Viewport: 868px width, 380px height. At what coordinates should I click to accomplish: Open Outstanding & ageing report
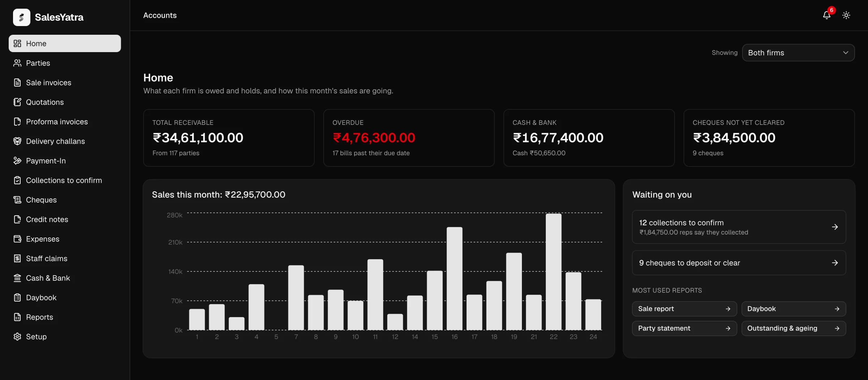[793, 328]
